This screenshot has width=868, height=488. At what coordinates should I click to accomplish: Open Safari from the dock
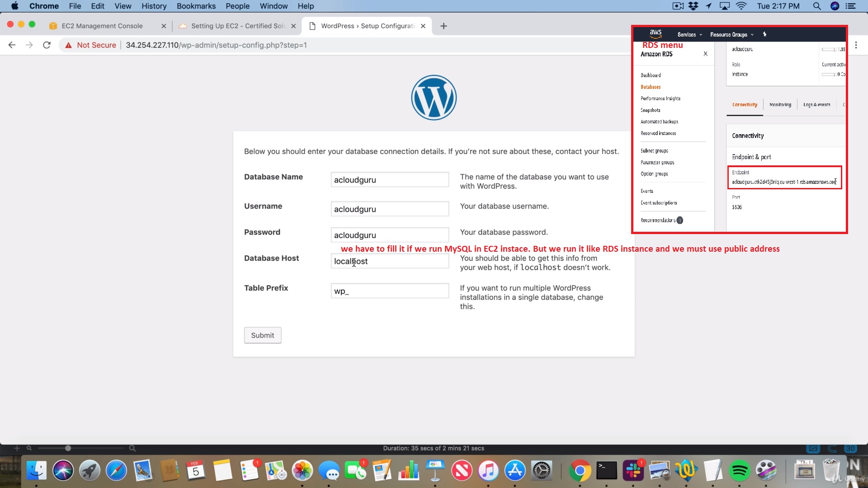116,471
